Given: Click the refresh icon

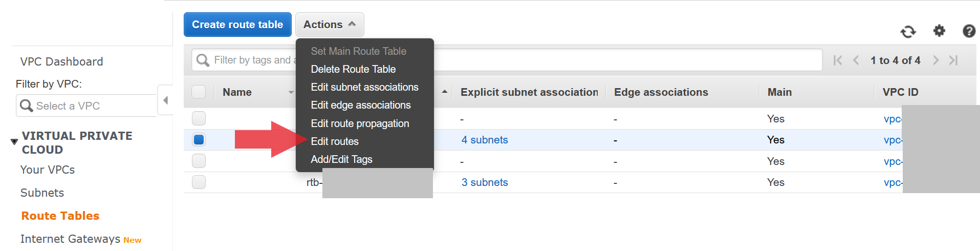Looking at the screenshot, I should click(908, 32).
